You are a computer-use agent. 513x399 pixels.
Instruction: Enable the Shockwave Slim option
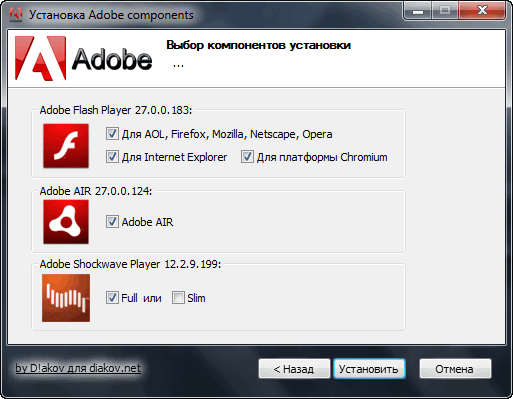(x=178, y=298)
